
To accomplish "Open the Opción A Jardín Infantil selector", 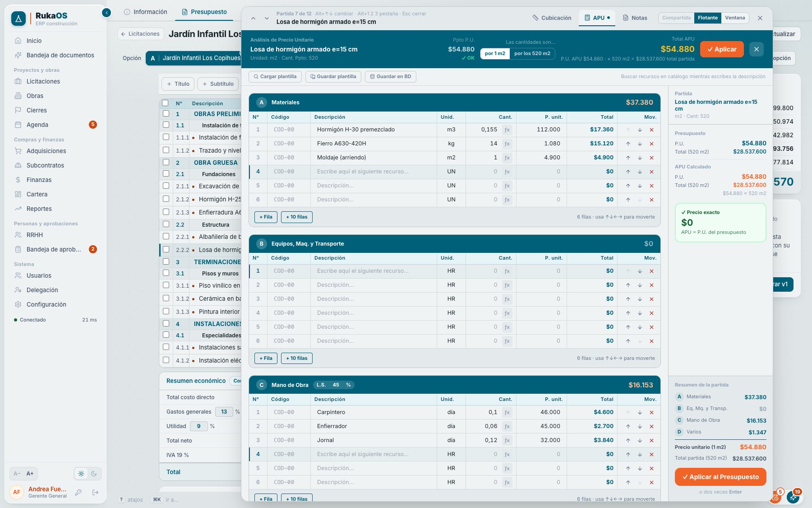I will tap(194, 58).
